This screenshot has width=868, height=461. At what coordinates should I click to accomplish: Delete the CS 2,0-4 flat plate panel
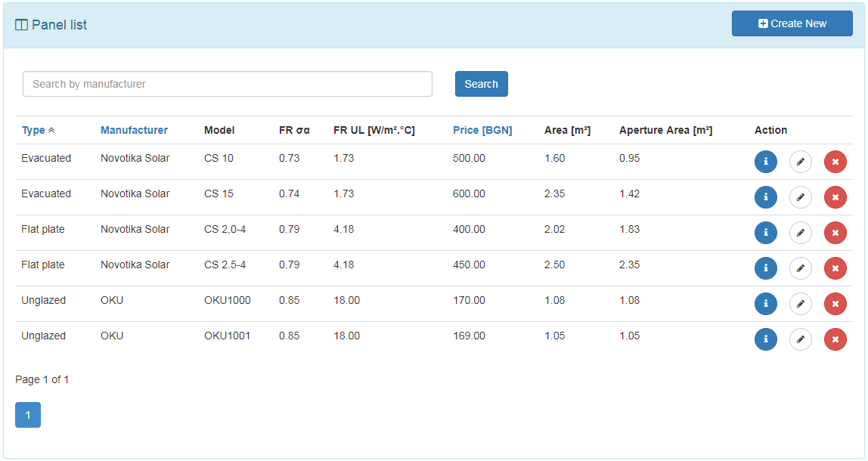point(835,233)
